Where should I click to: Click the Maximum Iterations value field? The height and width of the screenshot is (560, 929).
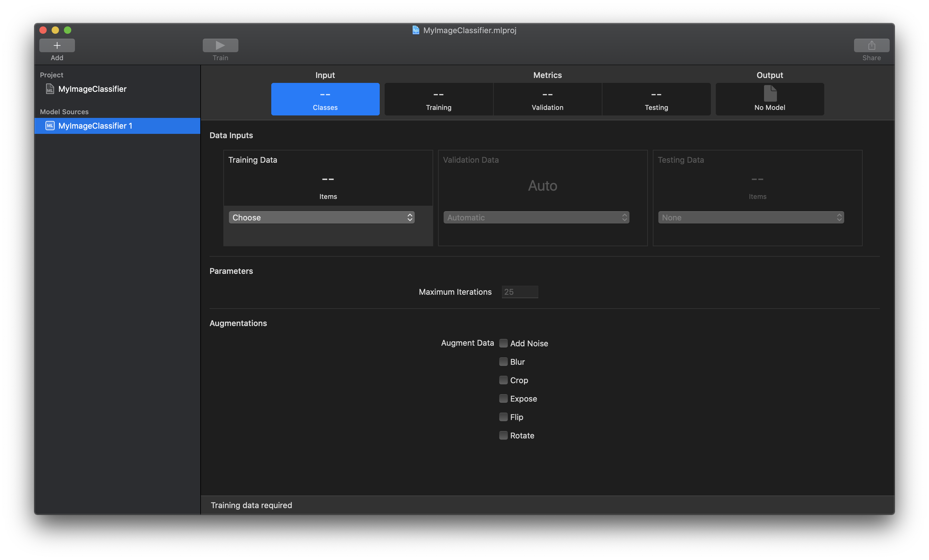click(x=519, y=292)
